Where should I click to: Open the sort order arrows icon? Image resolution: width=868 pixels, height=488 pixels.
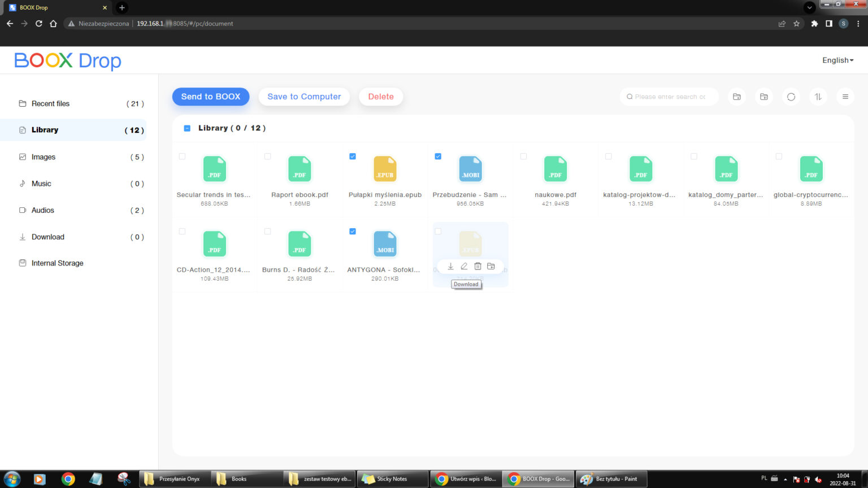[x=818, y=97]
